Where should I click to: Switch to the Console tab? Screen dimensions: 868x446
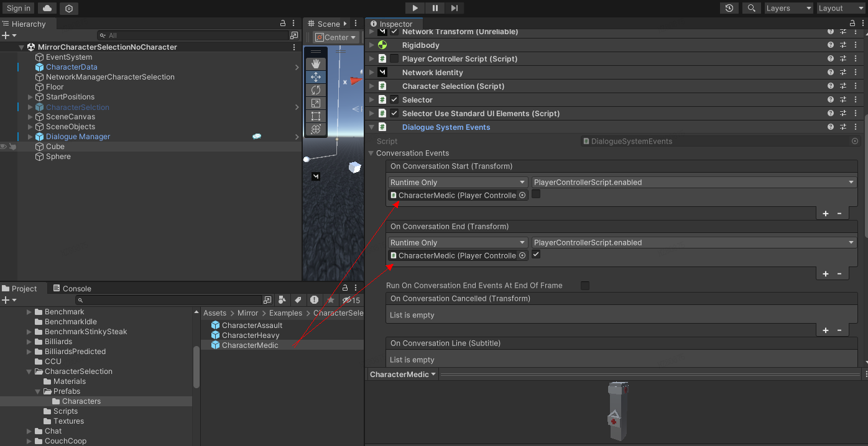tap(72, 289)
